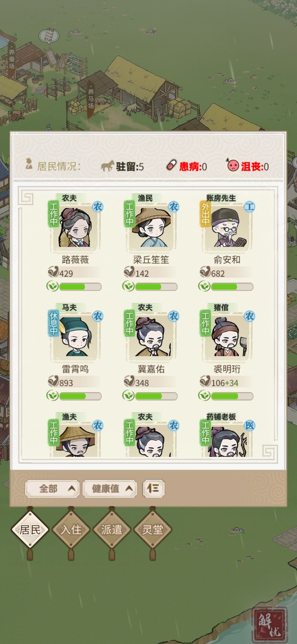The image size is (297, 644).
Task: Select the 居民 tab
Action: click(x=30, y=530)
